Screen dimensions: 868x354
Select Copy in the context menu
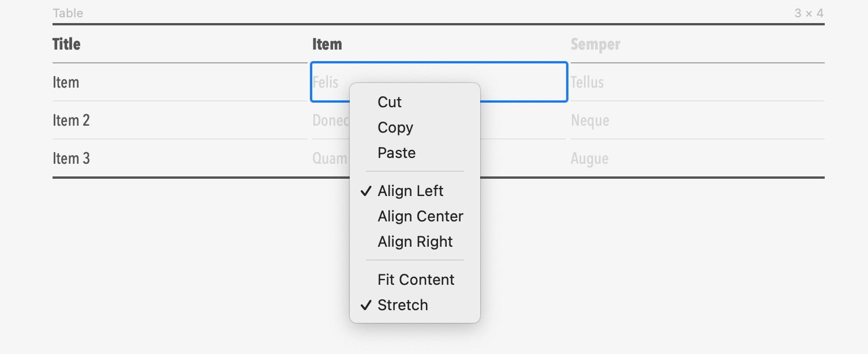[395, 127]
